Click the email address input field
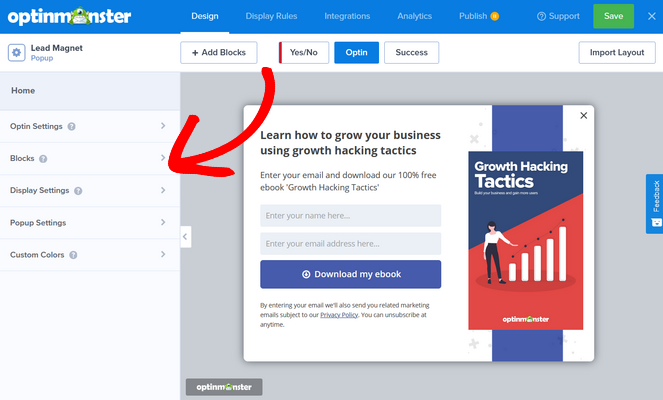This screenshot has height=400, width=663. [x=351, y=244]
